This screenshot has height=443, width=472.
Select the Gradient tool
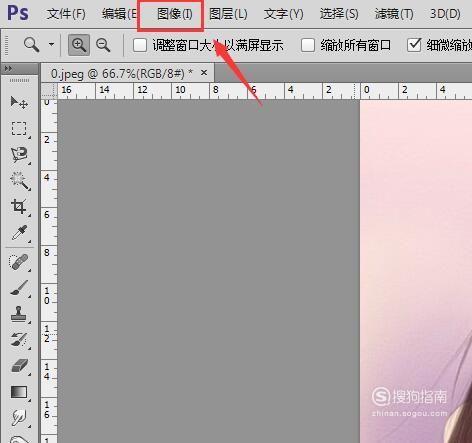point(19,392)
